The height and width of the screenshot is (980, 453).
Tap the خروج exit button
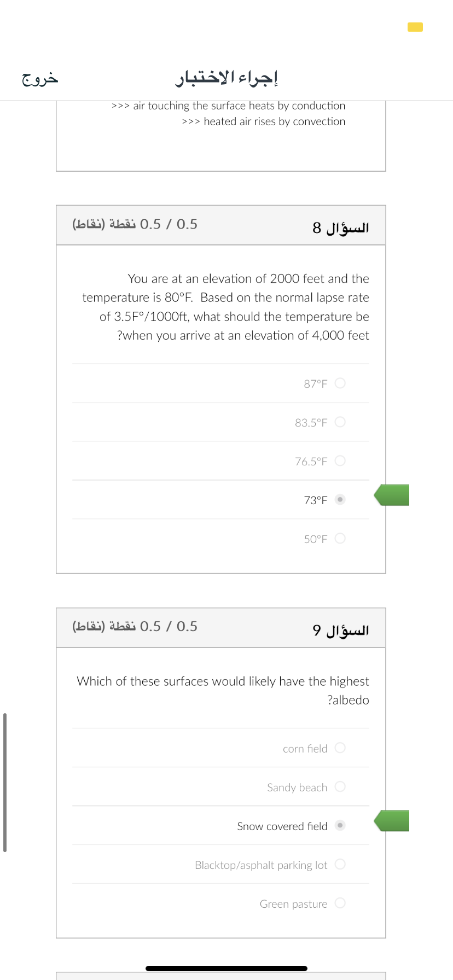[x=40, y=78]
